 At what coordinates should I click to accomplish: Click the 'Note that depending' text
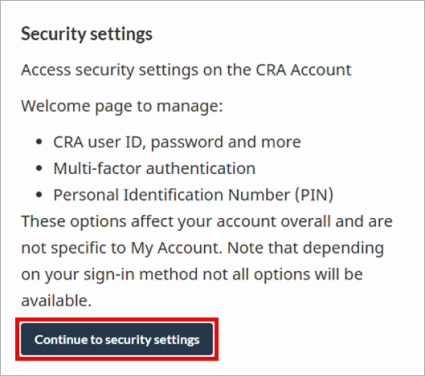pyautogui.click(x=305, y=248)
